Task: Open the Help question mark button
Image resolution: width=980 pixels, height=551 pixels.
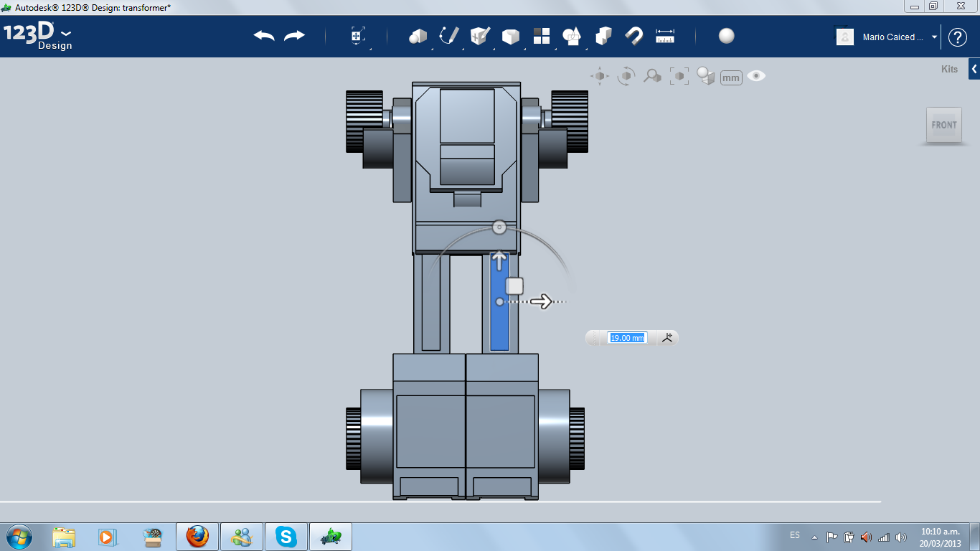Action: click(958, 37)
